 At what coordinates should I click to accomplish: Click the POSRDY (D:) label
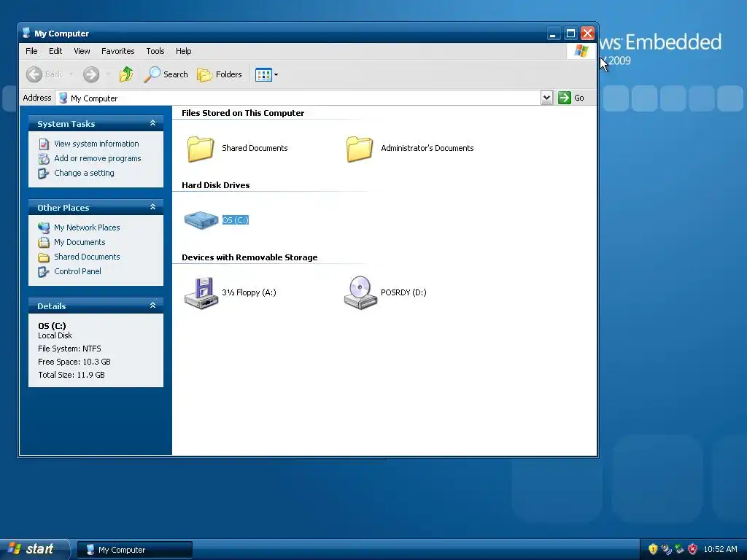(x=403, y=292)
